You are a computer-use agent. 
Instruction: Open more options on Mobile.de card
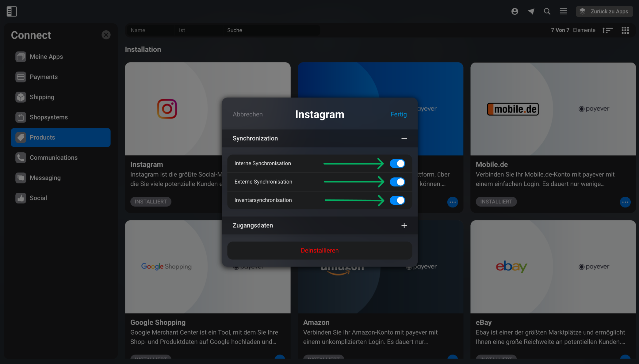[625, 202]
